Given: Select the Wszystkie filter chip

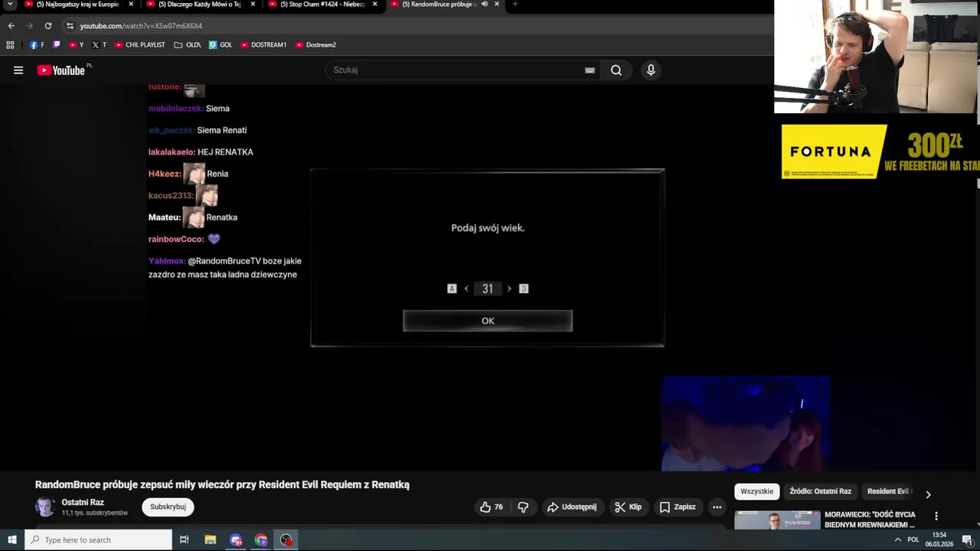Looking at the screenshot, I should pos(756,491).
